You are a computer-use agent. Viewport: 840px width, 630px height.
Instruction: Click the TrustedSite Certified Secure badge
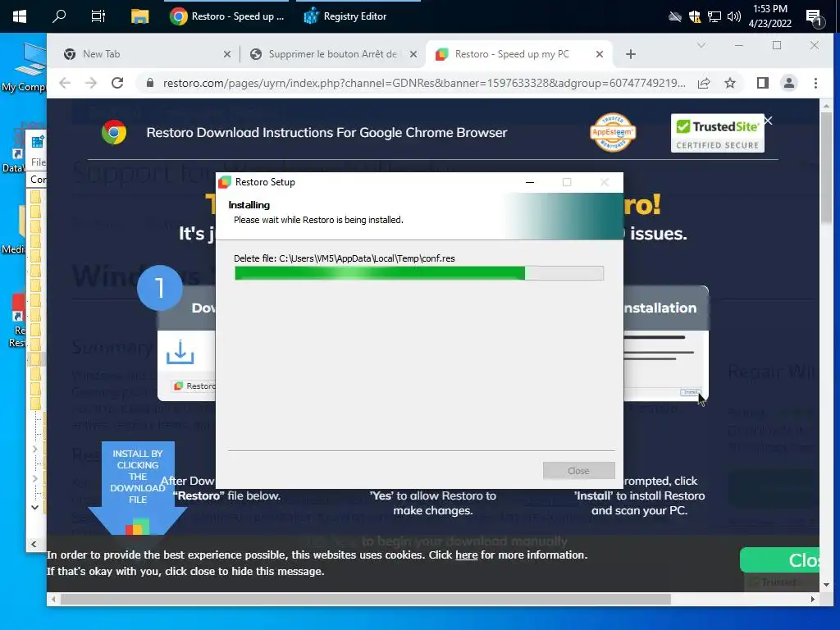tap(717, 133)
